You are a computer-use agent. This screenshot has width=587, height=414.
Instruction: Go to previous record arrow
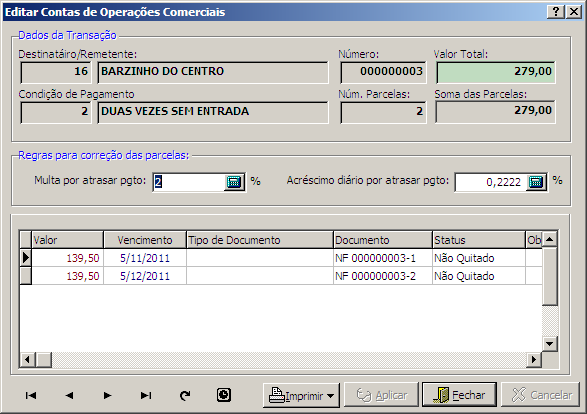pos(69,395)
